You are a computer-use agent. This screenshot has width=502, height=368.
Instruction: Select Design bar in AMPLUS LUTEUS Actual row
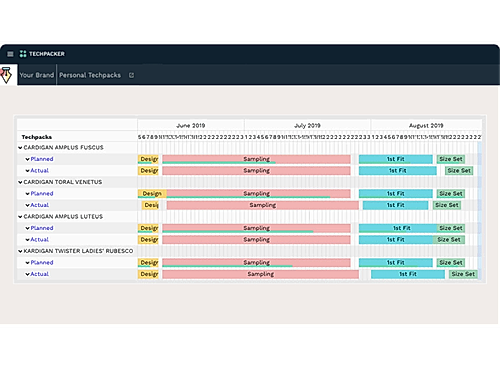coord(148,240)
